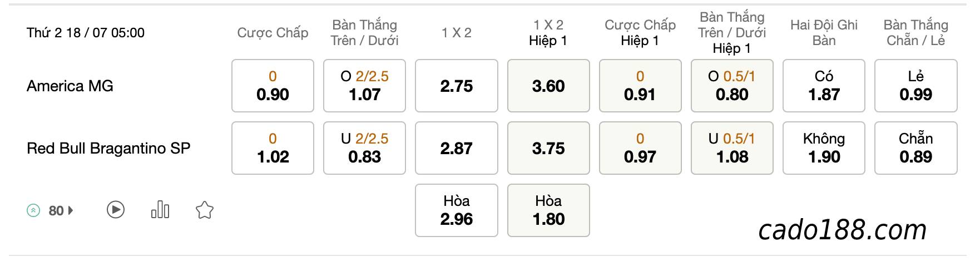The image size is (980, 266).
Task: Choose Over 2/2.5 at 1.07
Action: tap(364, 86)
